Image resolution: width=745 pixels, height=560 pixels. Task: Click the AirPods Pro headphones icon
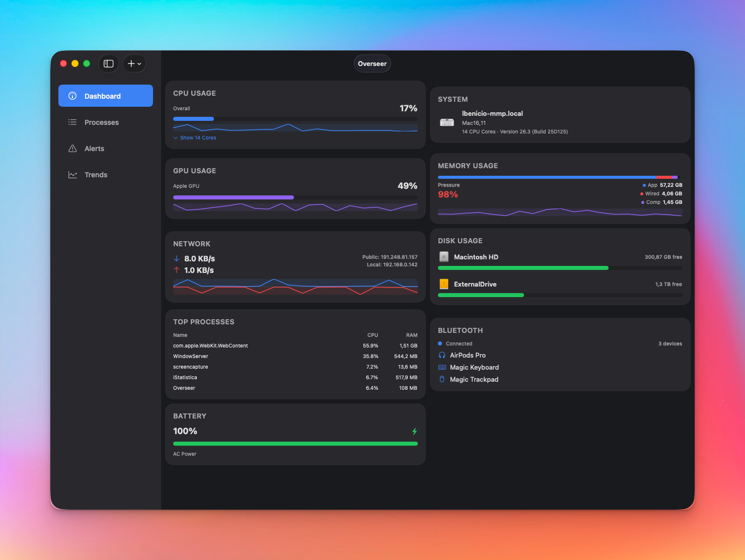(x=441, y=355)
